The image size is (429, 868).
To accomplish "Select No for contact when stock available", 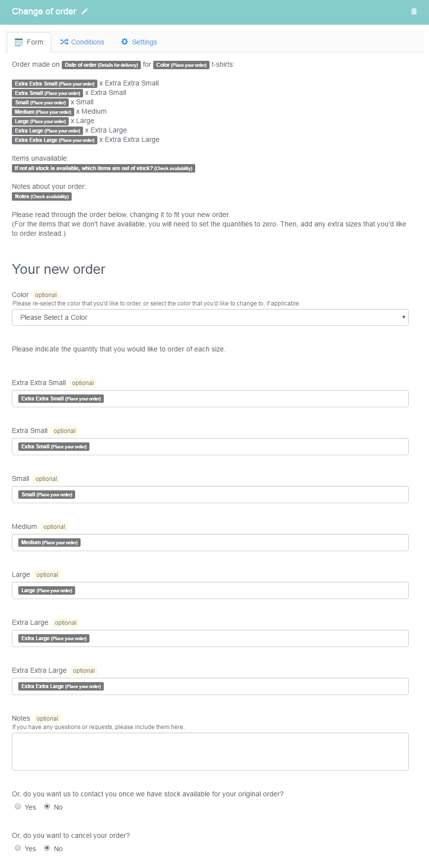I will point(47,806).
